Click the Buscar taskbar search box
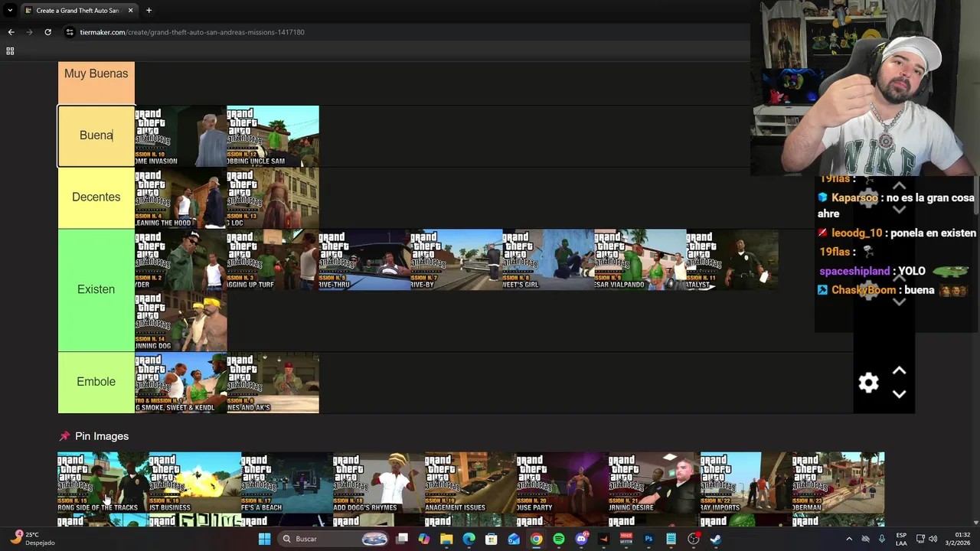This screenshot has height=551, width=980. pos(333,539)
